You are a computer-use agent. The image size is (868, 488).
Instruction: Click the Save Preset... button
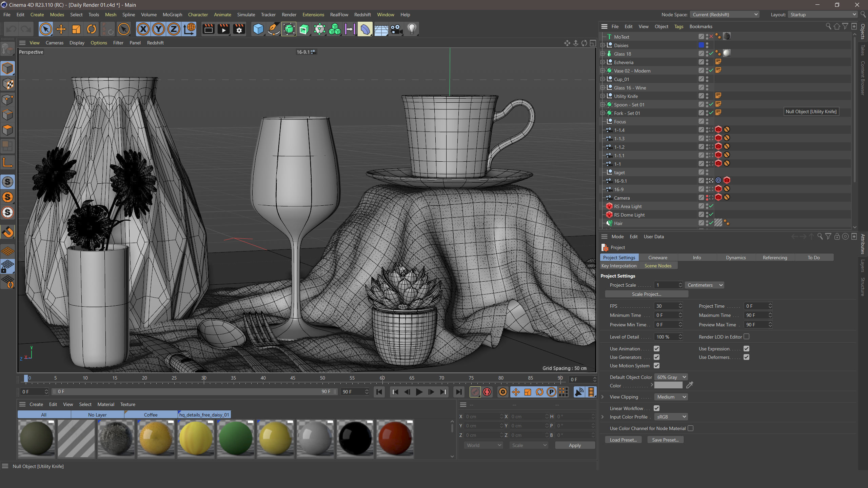(x=665, y=440)
